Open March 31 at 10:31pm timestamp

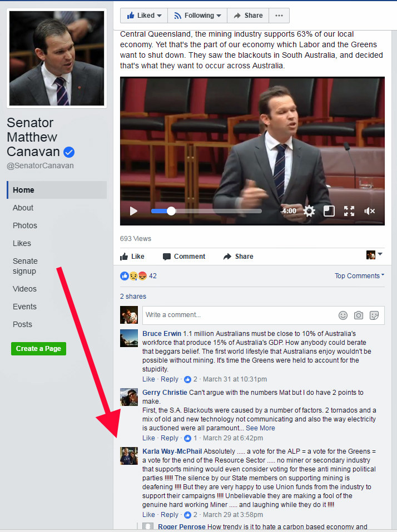point(235,379)
